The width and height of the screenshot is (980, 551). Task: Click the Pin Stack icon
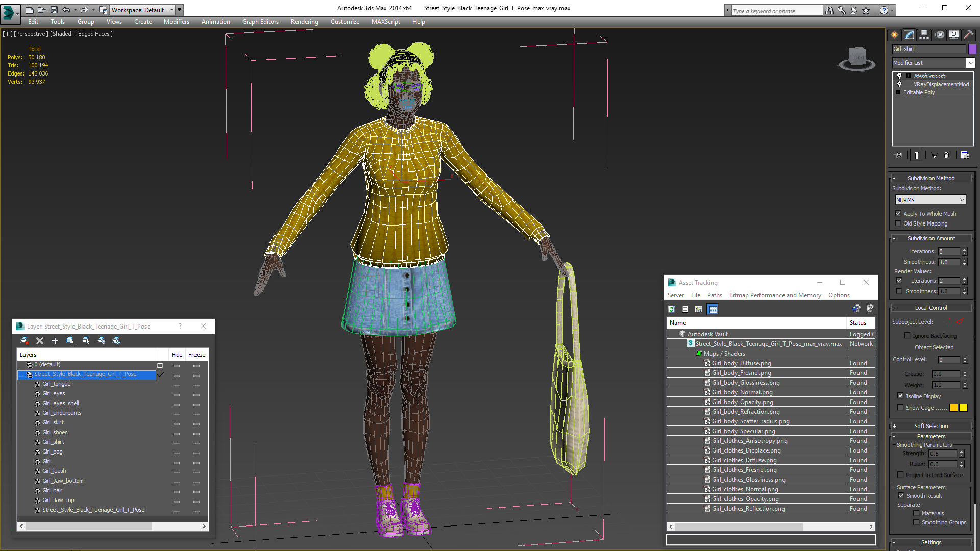tap(899, 155)
